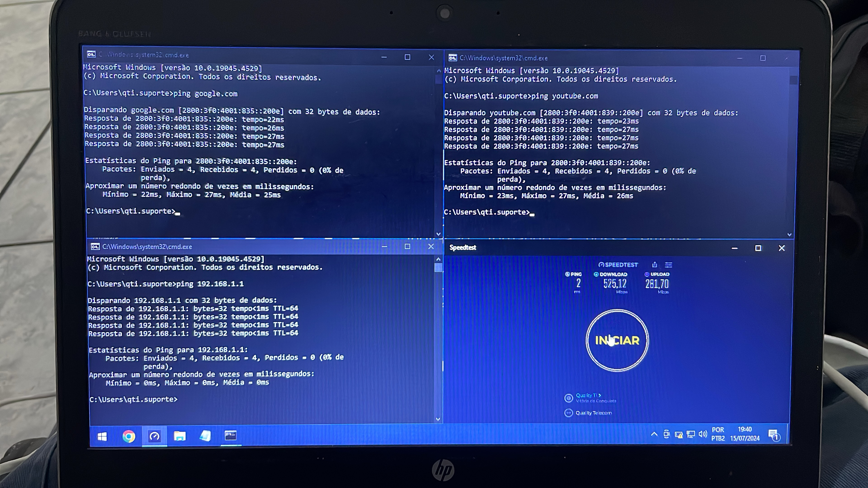
Task: Open the Windows Start menu
Action: click(102, 436)
